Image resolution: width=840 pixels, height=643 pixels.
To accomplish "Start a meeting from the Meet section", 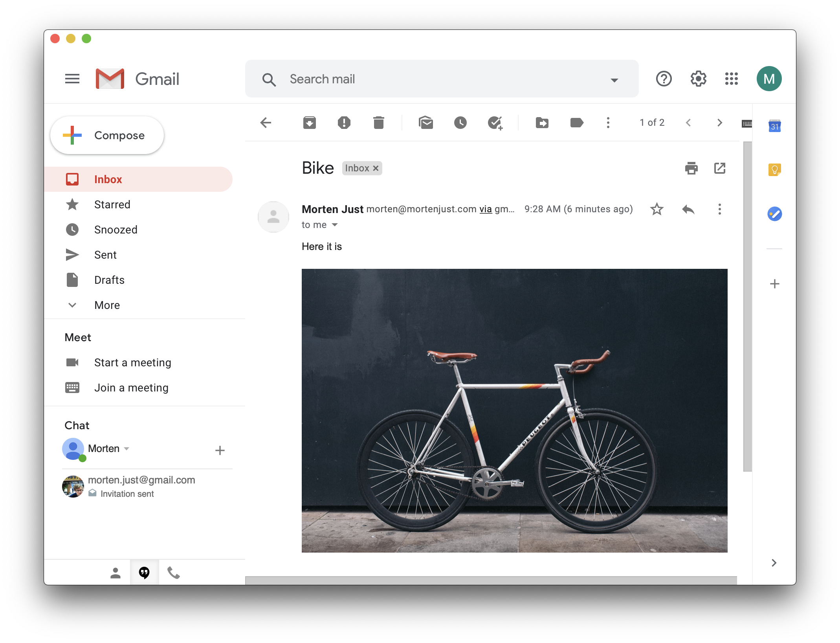I will coord(132,362).
